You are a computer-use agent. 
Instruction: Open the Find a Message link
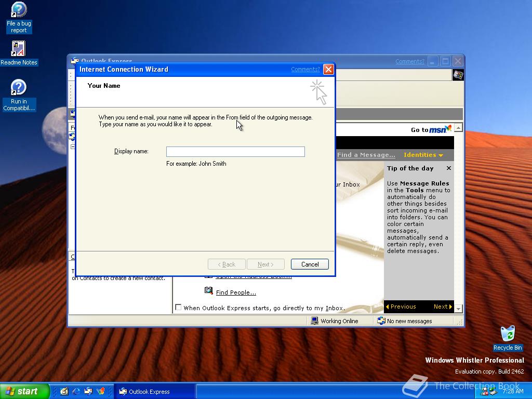366,155
